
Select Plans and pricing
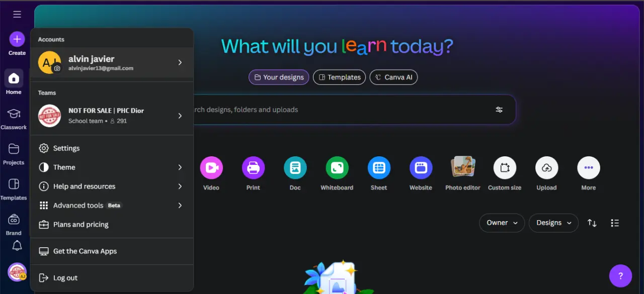point(112,225)
